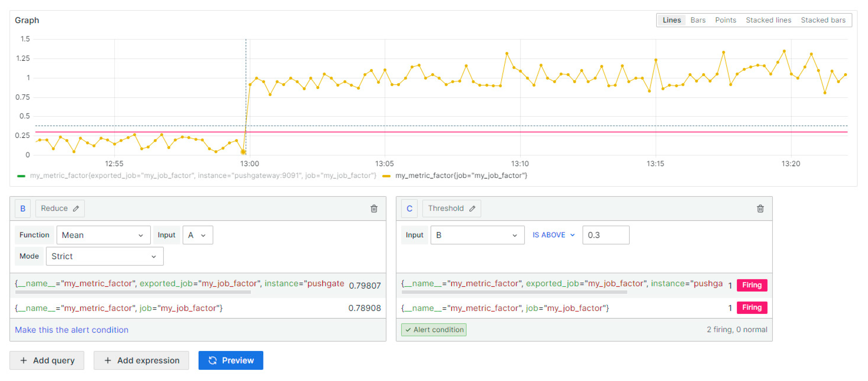The width and height of the screenshot is (868, 381).
Task: Edit the Reduce expression name
Action: pos(76,209)
